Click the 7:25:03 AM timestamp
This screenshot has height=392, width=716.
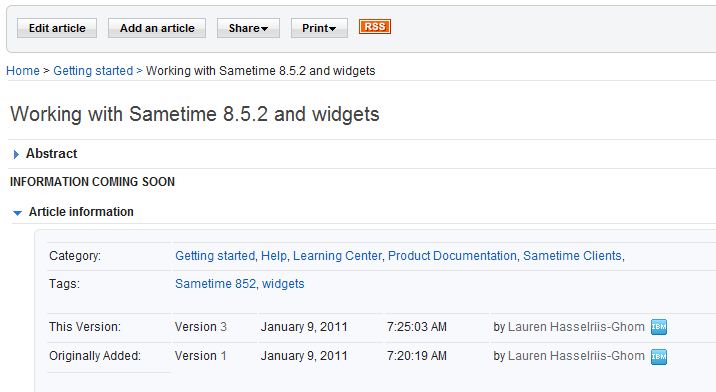pos(416,327)
